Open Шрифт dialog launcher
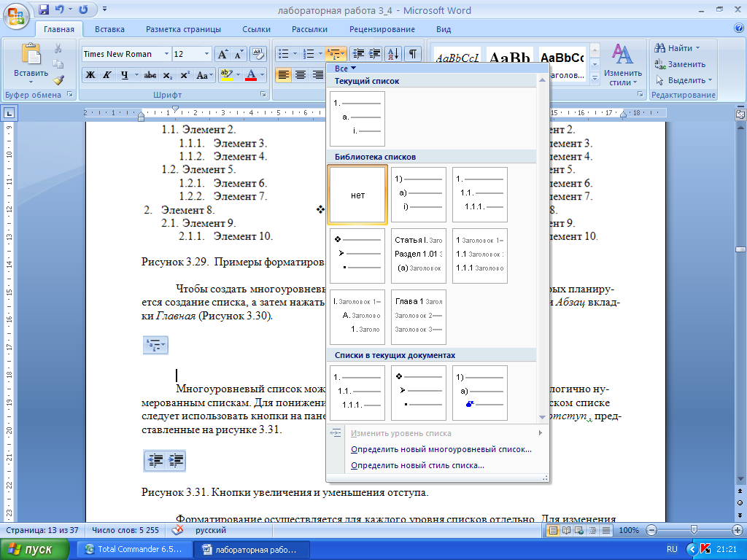Viewport: 747px width, 560px height. (x=263, y=95)
